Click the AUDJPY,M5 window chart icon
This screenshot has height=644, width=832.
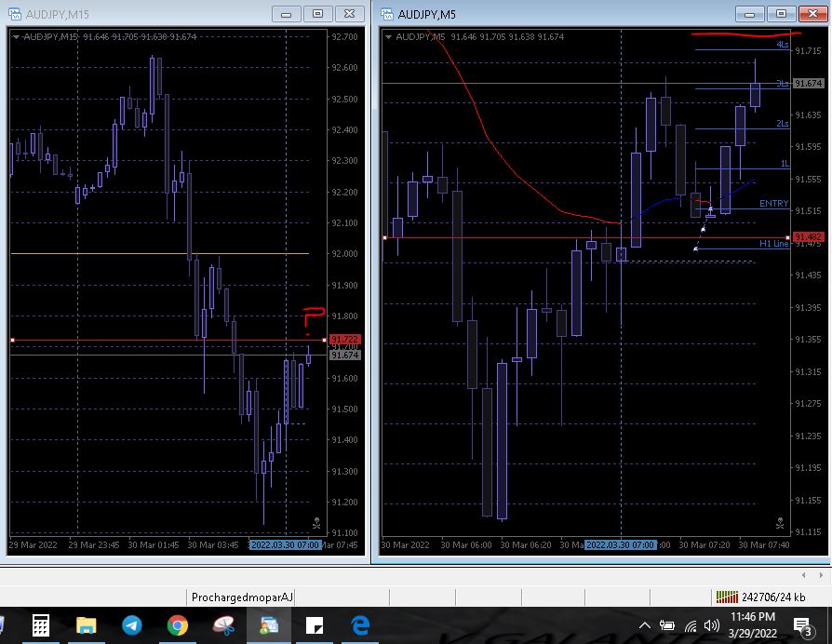[387, 14]
